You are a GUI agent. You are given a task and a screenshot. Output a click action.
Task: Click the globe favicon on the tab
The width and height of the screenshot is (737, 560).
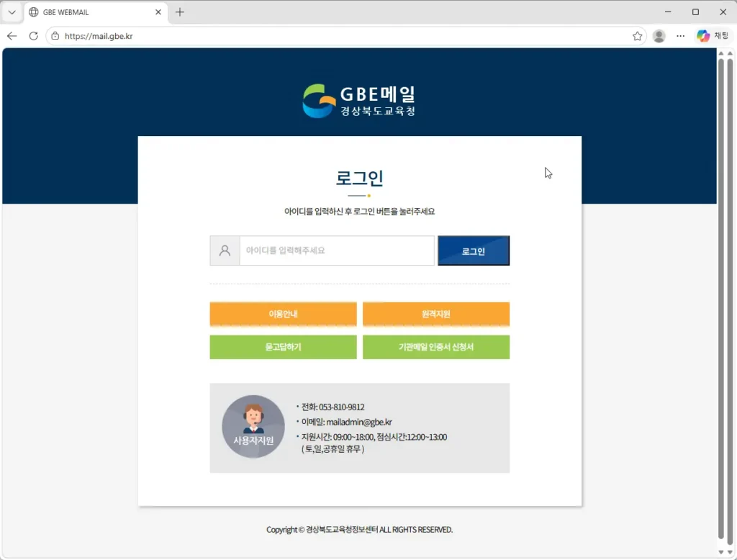tap(33, 12)
